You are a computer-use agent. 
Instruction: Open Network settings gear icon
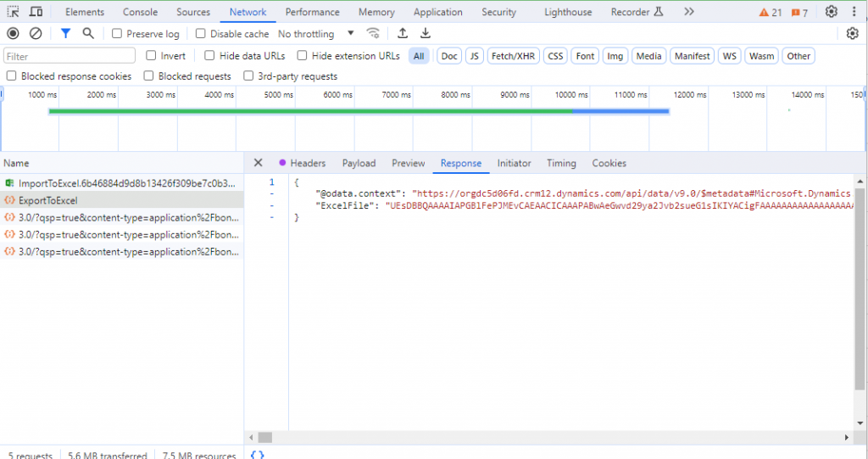pyautogui.click(x=853, y=34)
